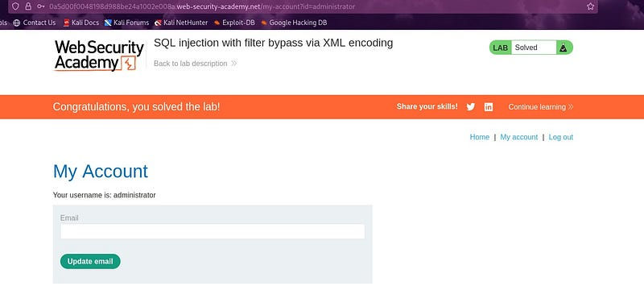The image size is (644, 303).
Task: Click the "Congratulations, you solved the lab!" message
Action: [x=136, y=107]
